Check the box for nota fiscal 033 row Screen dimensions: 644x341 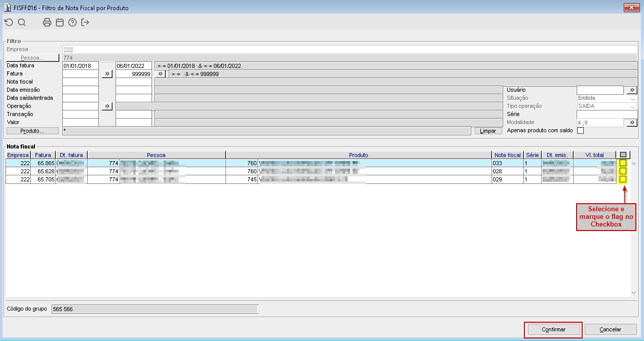[x=623, y=163]
